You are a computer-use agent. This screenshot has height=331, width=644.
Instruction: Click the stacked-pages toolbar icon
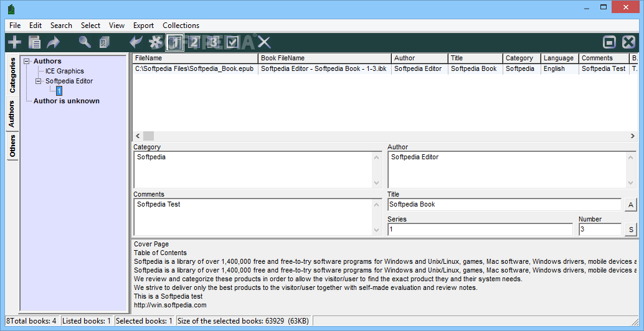coord(104,42)
